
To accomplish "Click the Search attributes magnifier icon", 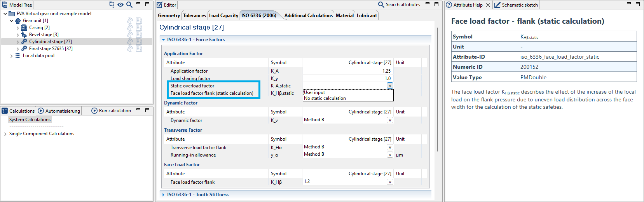I will click(x=381, y=5).
